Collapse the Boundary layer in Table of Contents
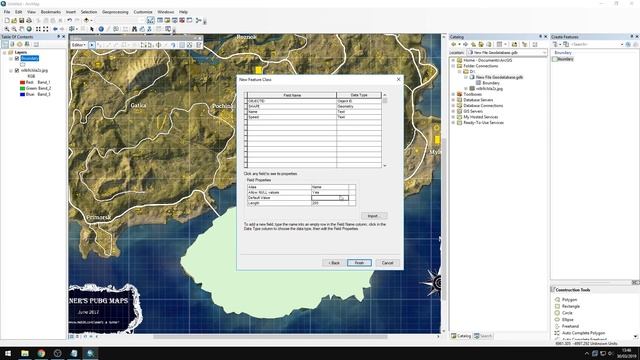Viewport: 640px width, 360px height. pos(11,58)
